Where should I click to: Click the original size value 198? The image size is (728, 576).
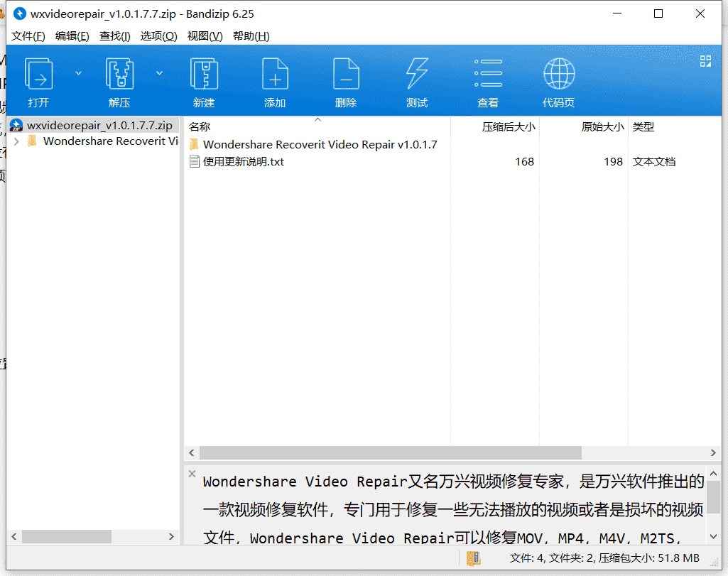point(613,161)
